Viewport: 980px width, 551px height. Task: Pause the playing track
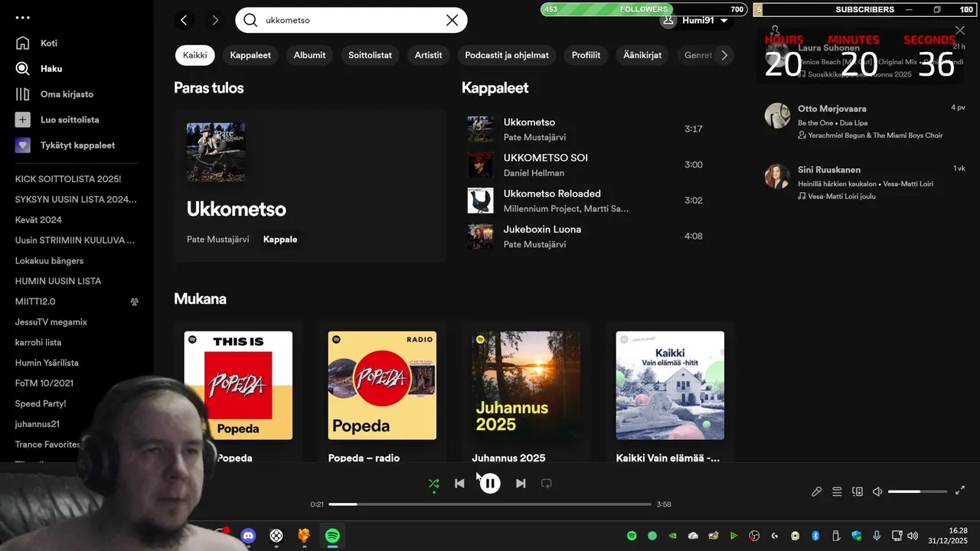tap(490, 484)
